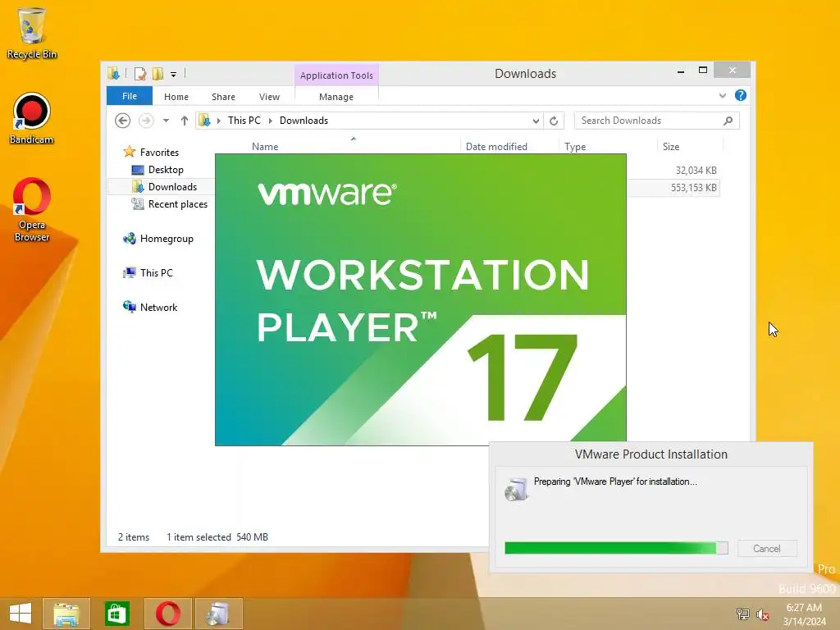
Task: Click Downloads in the address path
Action: (304, 121)
